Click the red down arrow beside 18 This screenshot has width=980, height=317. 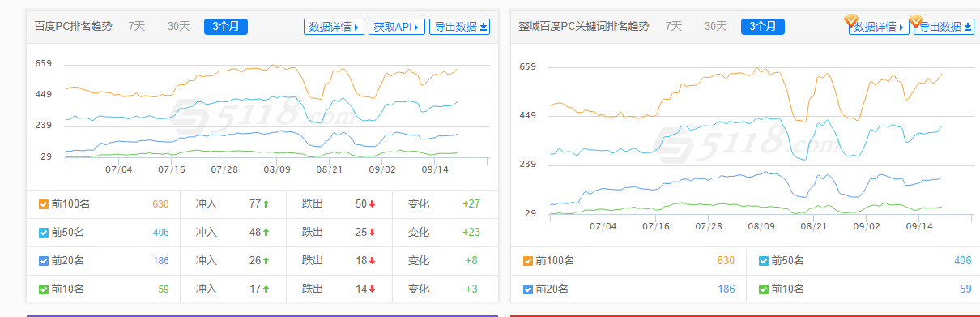point(373,261)
